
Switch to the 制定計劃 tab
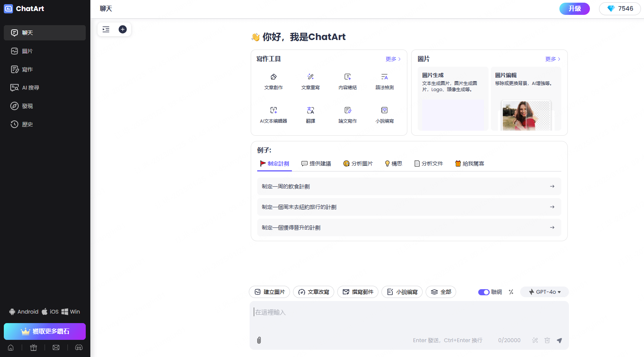point(274,163)
